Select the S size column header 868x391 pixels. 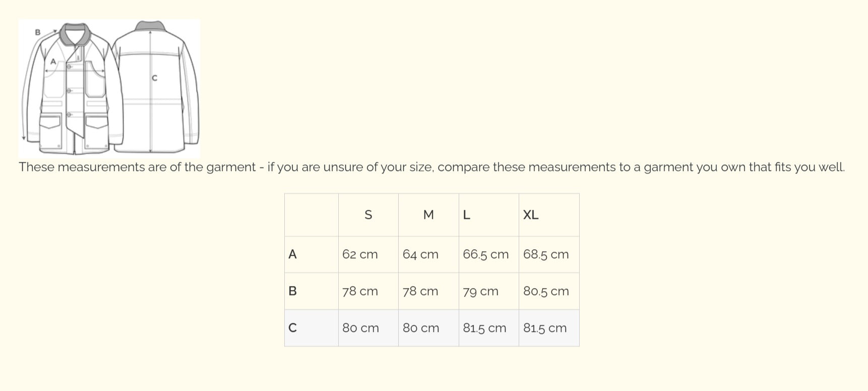pos(368,215)
